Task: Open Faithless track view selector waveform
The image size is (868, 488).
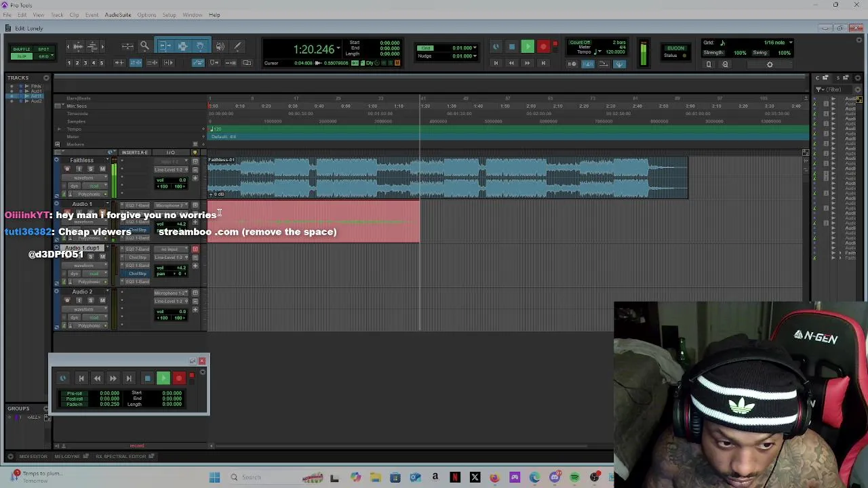Action: (x=84, y=178)
